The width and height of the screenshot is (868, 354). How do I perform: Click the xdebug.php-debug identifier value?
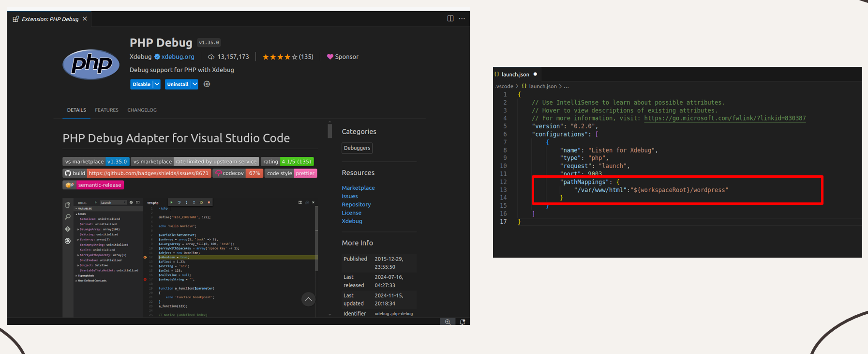click(x=394, y=314)
